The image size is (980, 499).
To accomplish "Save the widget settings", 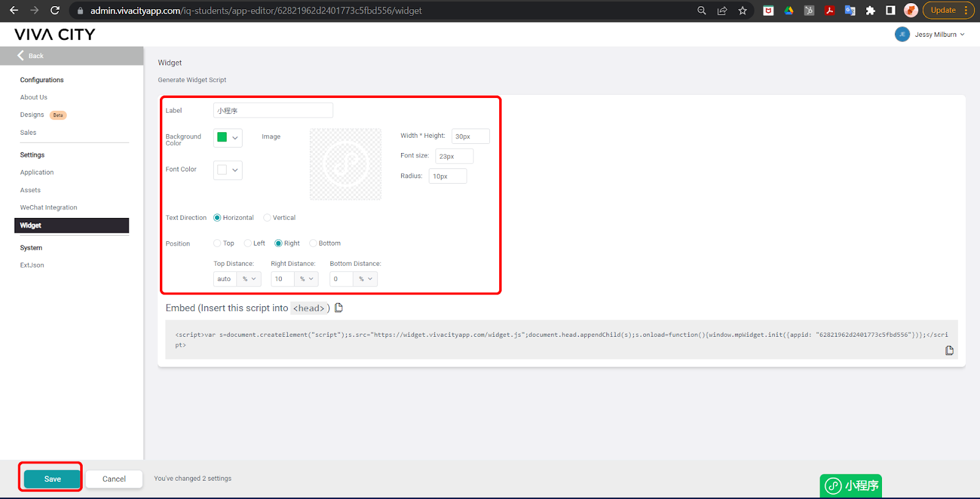I will coord(52,479).
